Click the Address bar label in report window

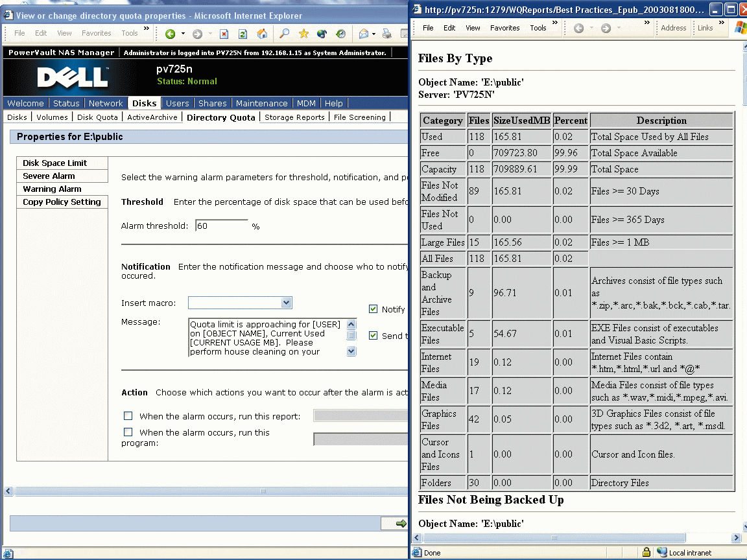point(673,28)
